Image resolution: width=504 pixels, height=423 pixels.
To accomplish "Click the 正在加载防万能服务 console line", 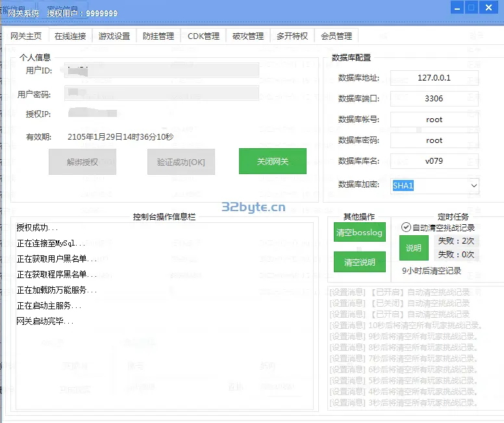I will [x=57, y=290].
